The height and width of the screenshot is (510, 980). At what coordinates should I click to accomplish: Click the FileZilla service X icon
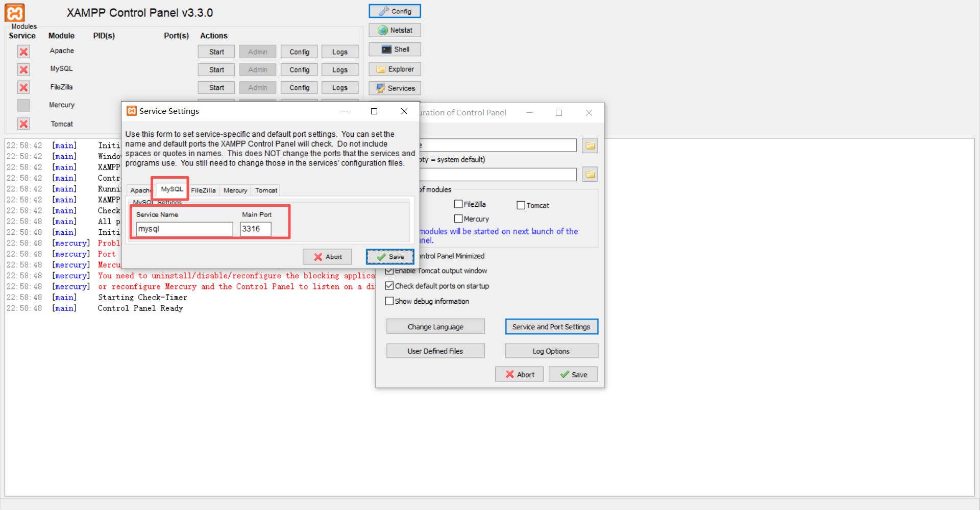tap(23, 87)
